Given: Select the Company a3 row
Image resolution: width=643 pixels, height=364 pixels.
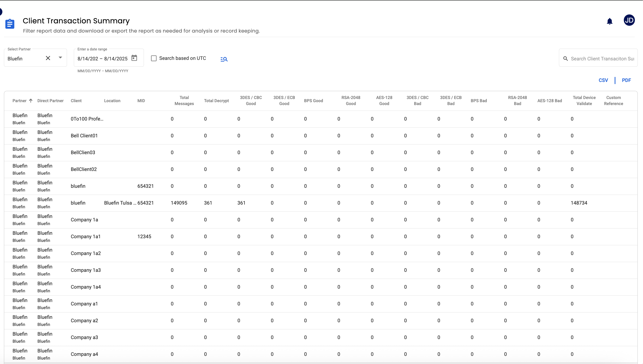Looking at the screenshot, I should 321,337.
